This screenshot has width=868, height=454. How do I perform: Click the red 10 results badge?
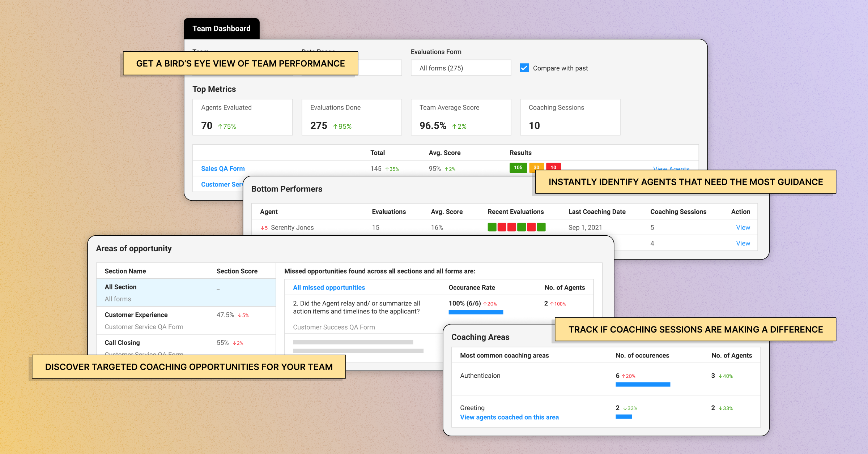pos(553,167)
